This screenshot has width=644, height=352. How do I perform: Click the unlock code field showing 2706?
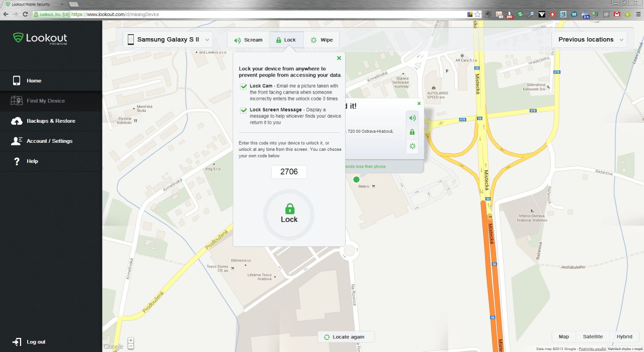289,172
